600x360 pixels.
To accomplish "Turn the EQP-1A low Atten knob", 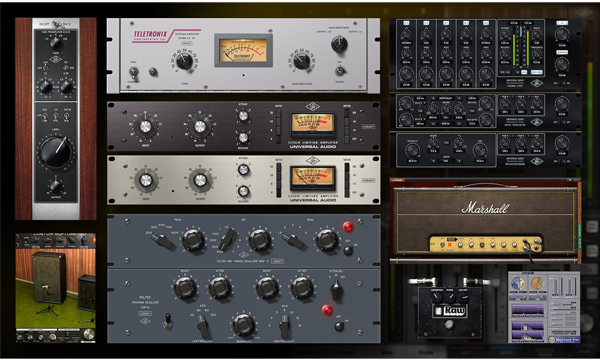I will pos(220,288).
